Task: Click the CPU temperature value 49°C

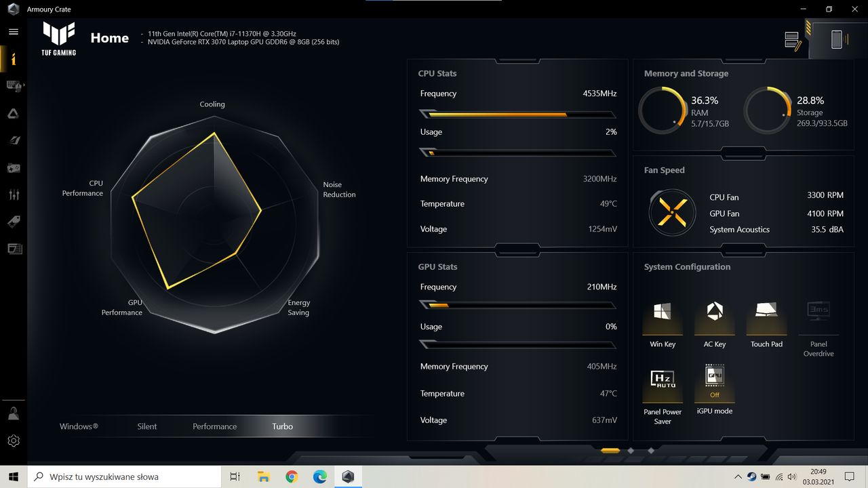Action: 608,204
